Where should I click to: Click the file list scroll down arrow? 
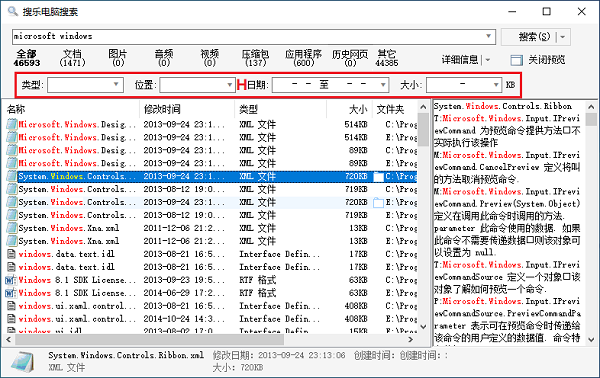[x=423, y=327]
